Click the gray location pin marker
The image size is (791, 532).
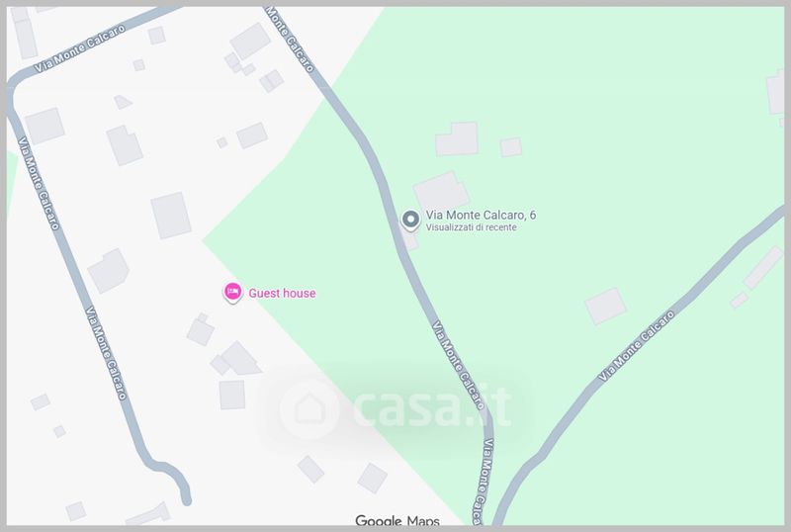click(410, 221)
